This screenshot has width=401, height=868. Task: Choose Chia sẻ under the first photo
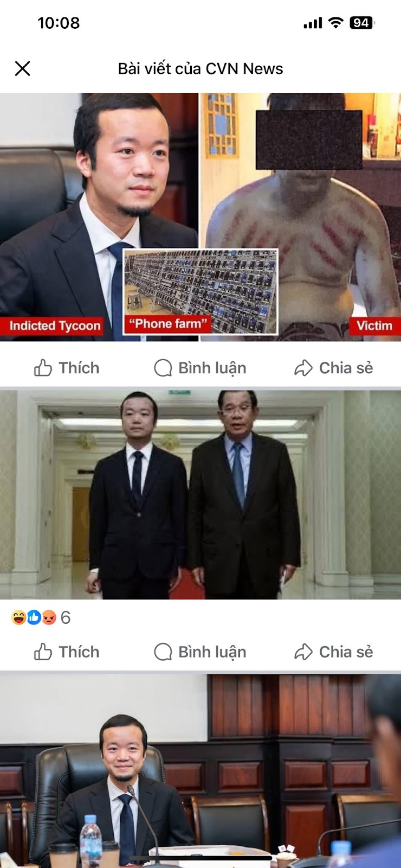point(333,368)
